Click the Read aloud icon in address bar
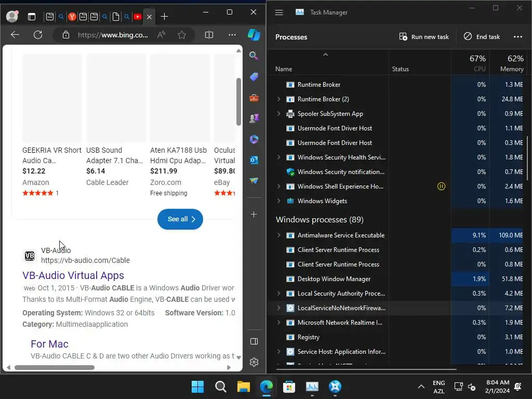The height and width of the screenshot is (399, 532). (161, 35)
